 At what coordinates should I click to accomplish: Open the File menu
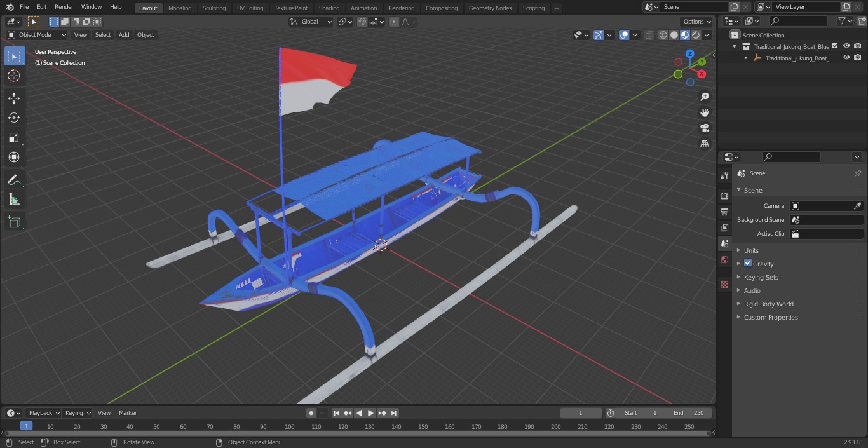pos(24,7)
